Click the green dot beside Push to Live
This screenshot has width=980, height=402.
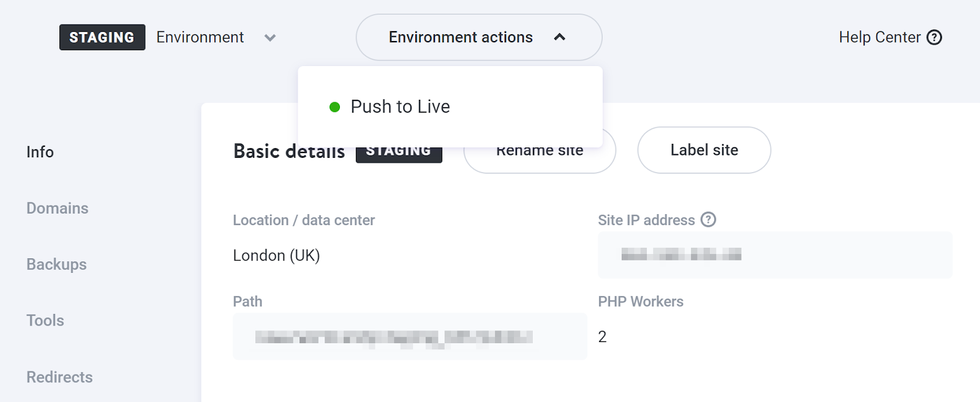[334, 107]
